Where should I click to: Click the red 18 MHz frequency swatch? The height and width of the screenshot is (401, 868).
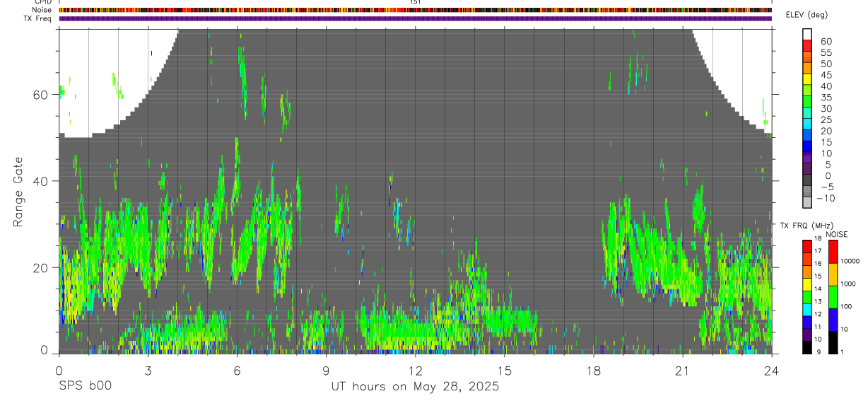pyautogui.click(x=807, y=246)
